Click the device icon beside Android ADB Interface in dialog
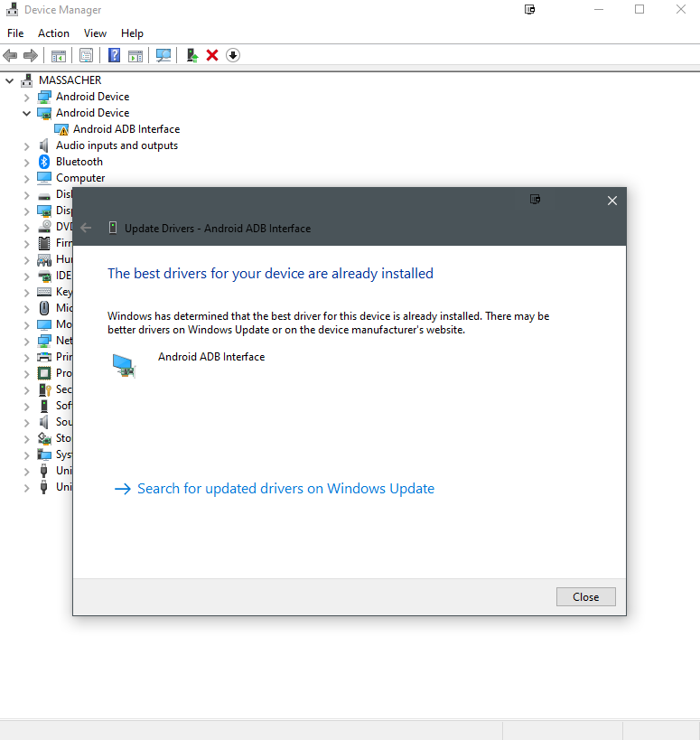 point(124,365)
